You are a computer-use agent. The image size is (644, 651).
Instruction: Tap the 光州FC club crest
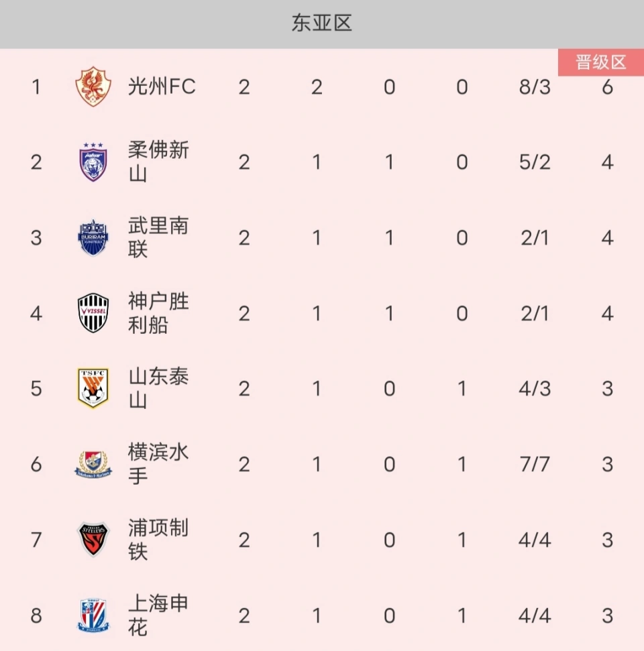pos(93,86)
